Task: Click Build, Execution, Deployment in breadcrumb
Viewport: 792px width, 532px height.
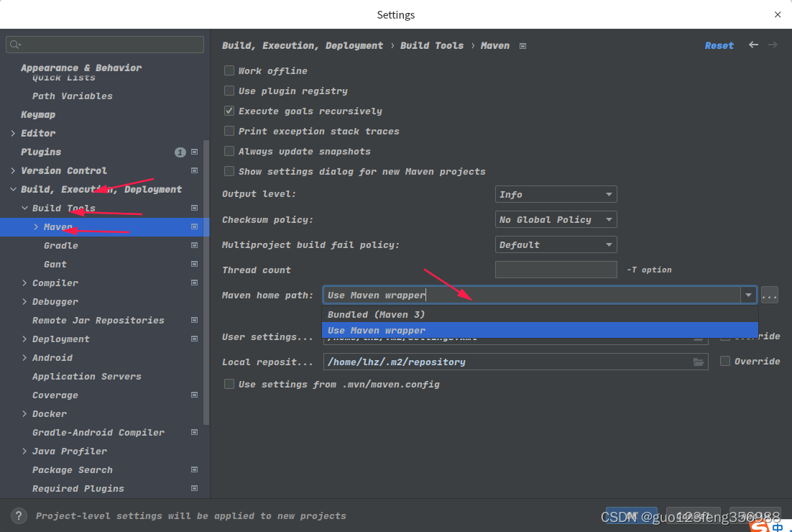Action: 302,45
